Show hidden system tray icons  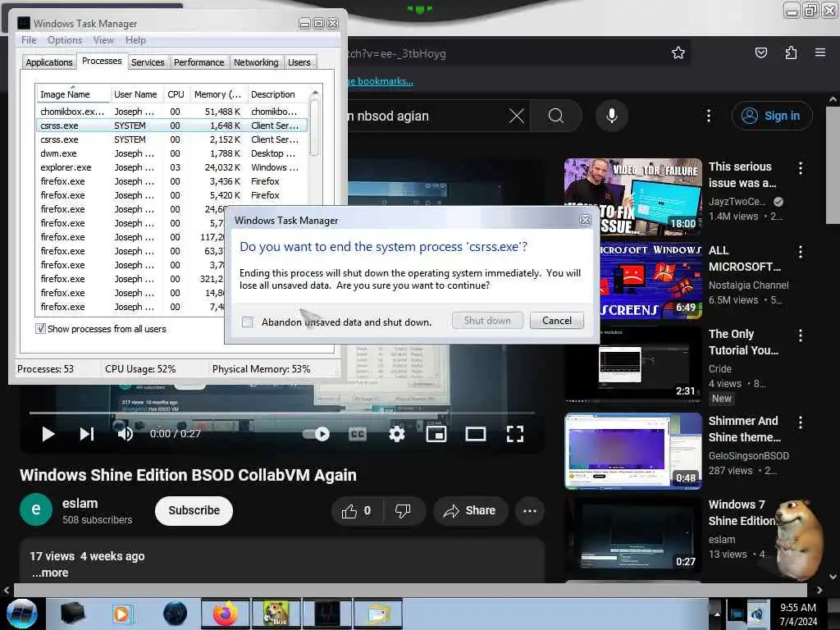coord(717,614)
